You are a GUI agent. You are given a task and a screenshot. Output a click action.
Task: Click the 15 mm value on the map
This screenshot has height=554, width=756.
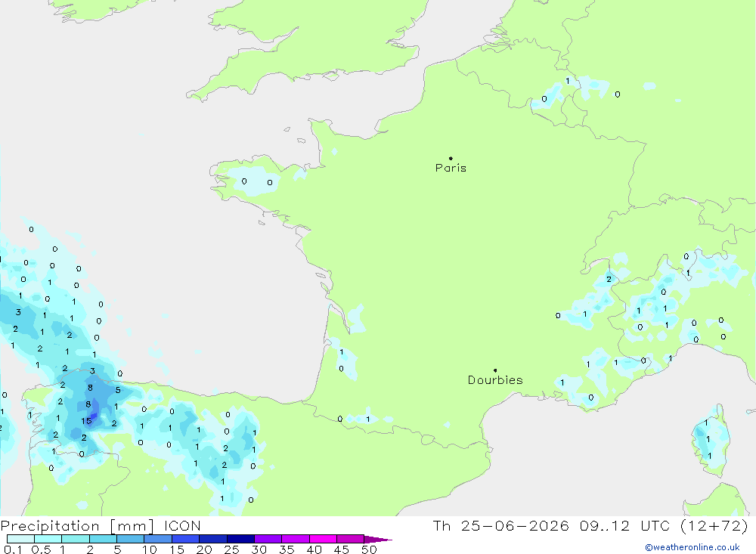pyautogui.click(x=86, y=421)
